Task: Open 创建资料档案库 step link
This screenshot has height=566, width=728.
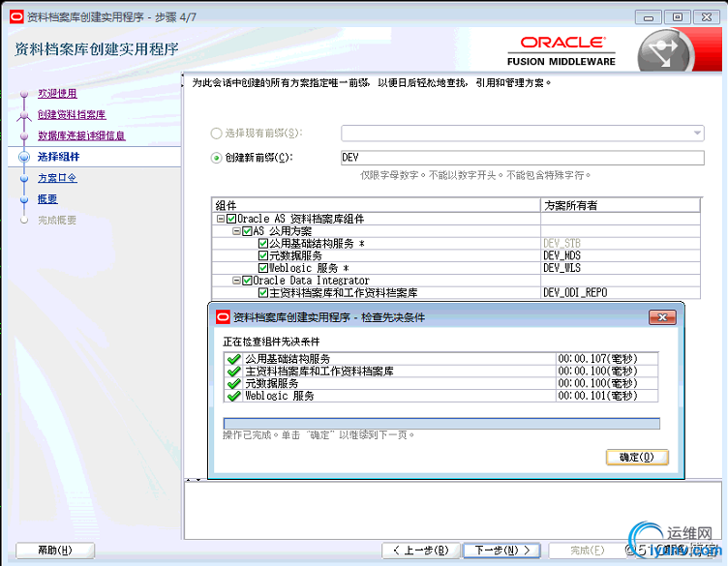Action: pyautogui.click(x=72, y=114)
